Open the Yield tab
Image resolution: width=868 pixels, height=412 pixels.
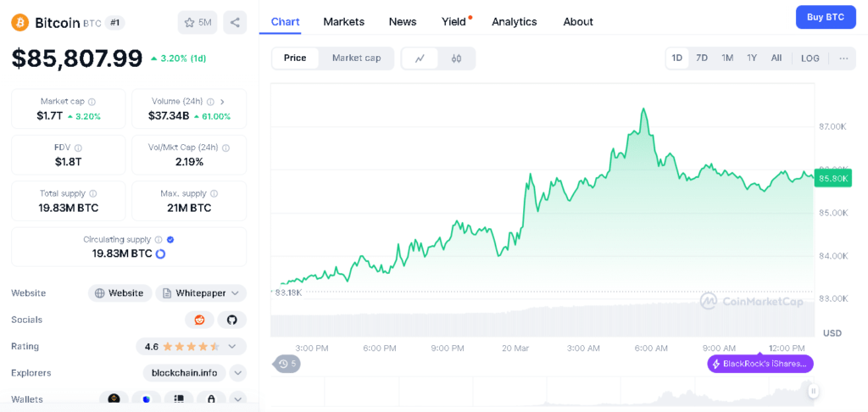(x=454, y=21)
